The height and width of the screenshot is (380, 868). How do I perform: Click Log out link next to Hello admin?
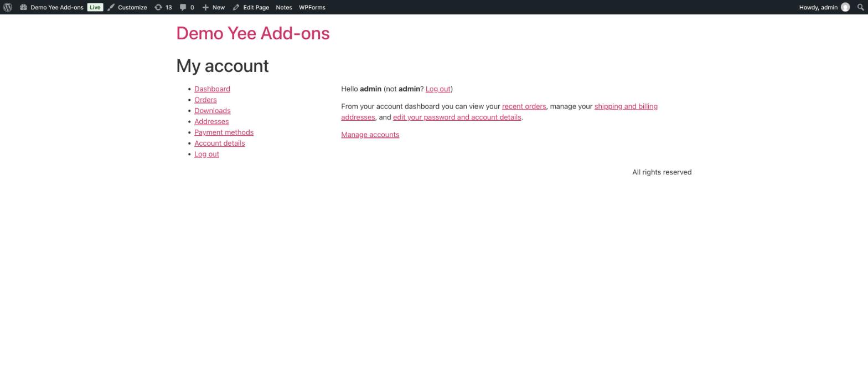click(438, 89)
